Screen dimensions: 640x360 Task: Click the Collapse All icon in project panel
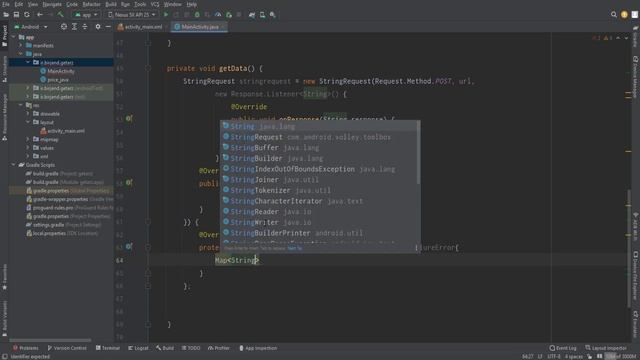coord(85,27)
